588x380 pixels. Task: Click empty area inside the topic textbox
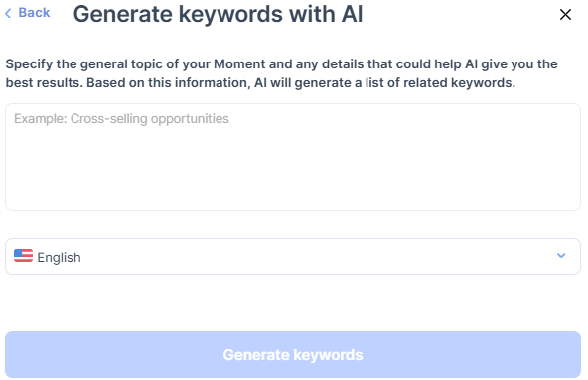click(x=293, y=169)
